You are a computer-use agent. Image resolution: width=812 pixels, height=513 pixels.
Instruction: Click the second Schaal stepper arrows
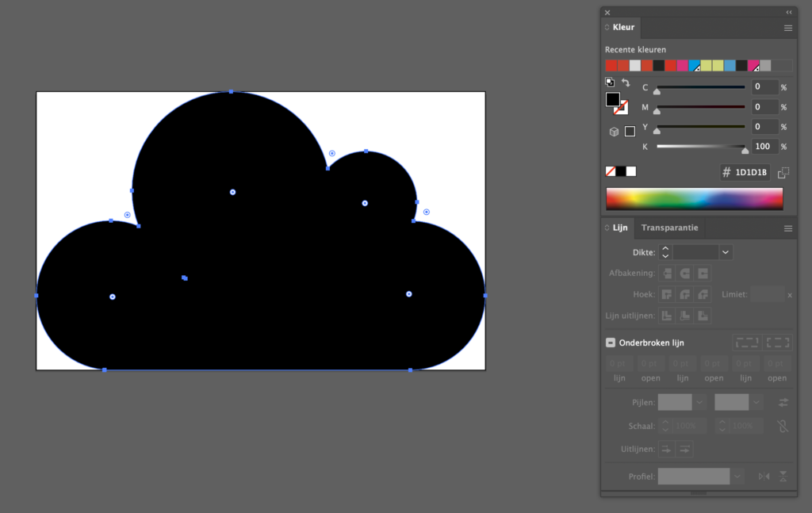coord(722,426)
